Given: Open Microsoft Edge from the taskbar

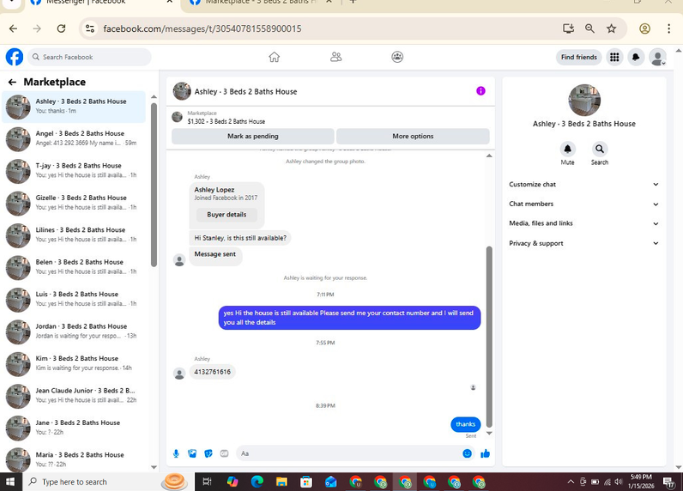Looking at the screenshot, I should point(257,482).
